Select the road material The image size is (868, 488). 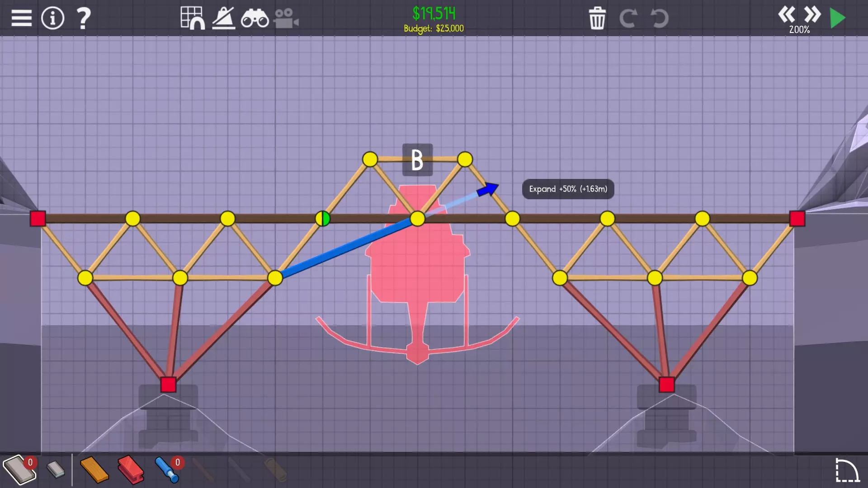point(18,470)
